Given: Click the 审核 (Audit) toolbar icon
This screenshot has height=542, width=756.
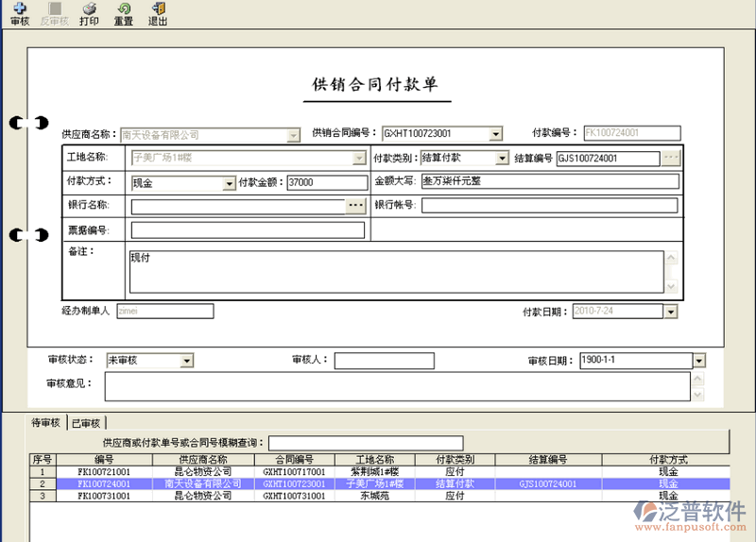Looking at the screenshot, I should pos(19,13).
